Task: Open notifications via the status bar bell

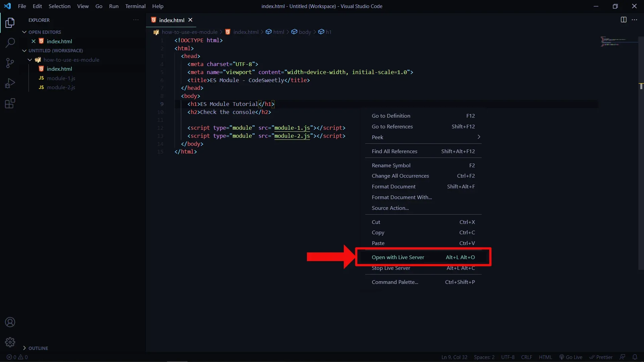Action: pos(636,357)
